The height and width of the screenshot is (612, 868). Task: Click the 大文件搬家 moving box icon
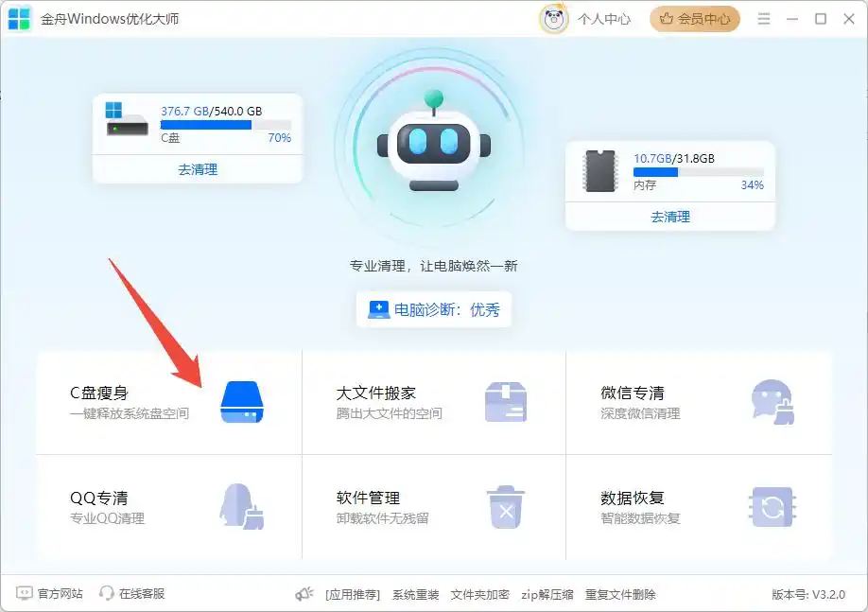507,401
